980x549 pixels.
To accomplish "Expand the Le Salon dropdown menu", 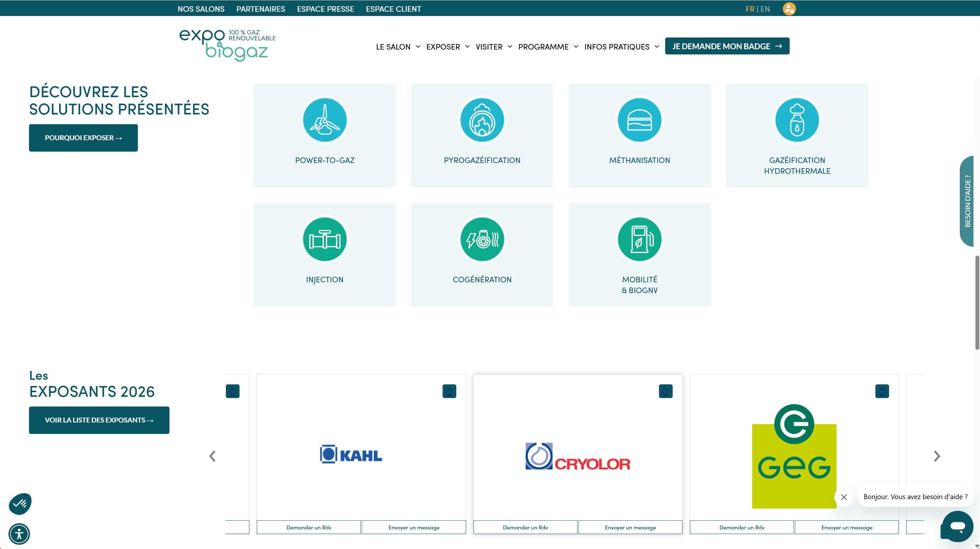I will pyautogui.click(x=398, y=47).
